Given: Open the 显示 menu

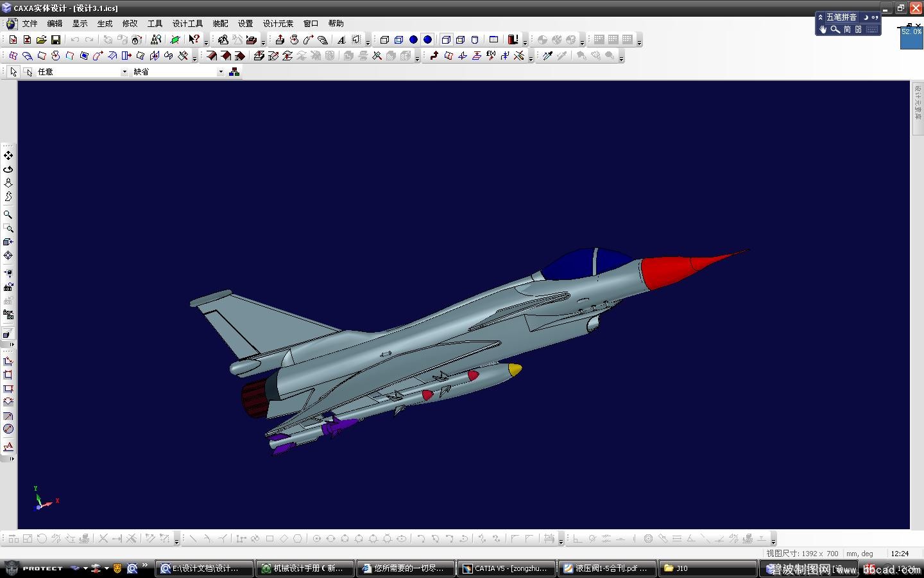Looking at the screenshot, I should 80,24.
